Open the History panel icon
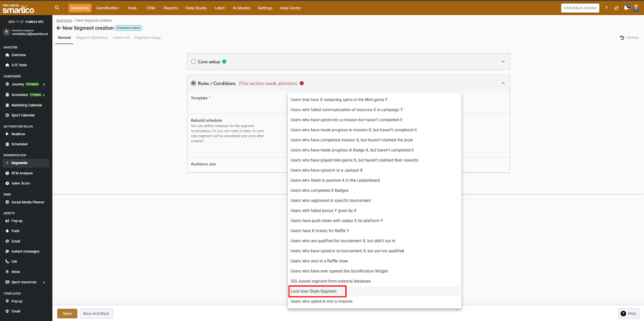Screen dimensions: 644x321 coord(622,38)
